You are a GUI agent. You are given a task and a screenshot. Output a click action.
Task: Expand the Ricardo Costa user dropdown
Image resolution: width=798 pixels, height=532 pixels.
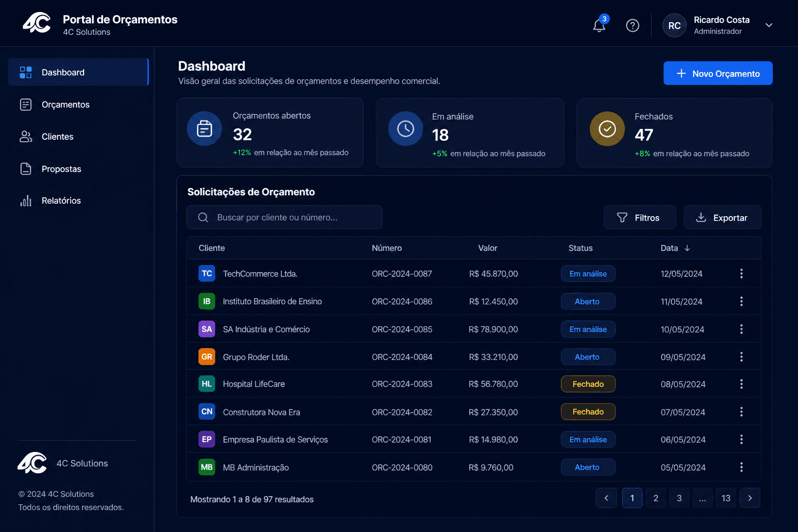[769, 25]
